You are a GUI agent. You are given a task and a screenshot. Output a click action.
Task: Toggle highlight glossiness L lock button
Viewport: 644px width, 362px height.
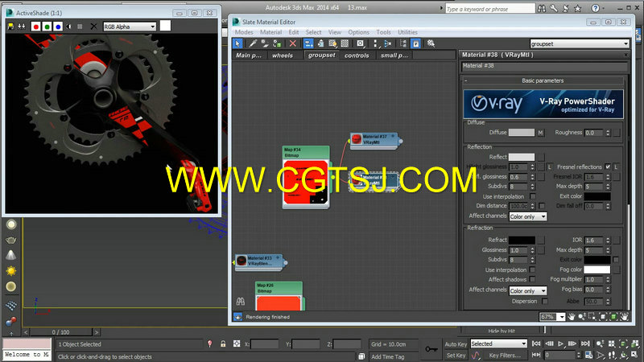pyautogui.click(x=549, y=167)
